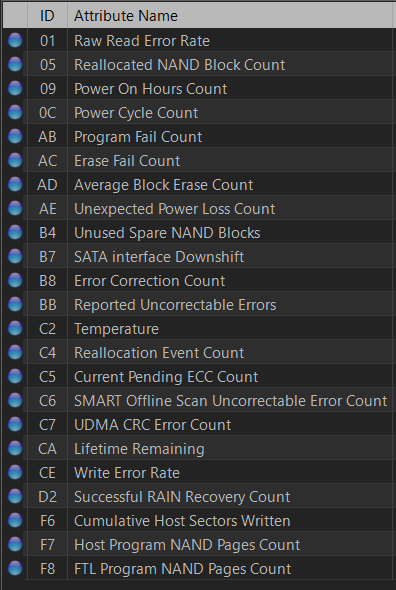Select the Reported Uncorrectable Errors row

(198, 304)
